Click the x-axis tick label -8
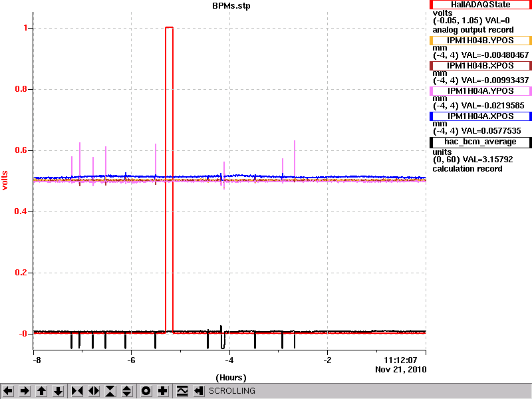The width and height of the screenshot is (532, 399). pos(37,360)
